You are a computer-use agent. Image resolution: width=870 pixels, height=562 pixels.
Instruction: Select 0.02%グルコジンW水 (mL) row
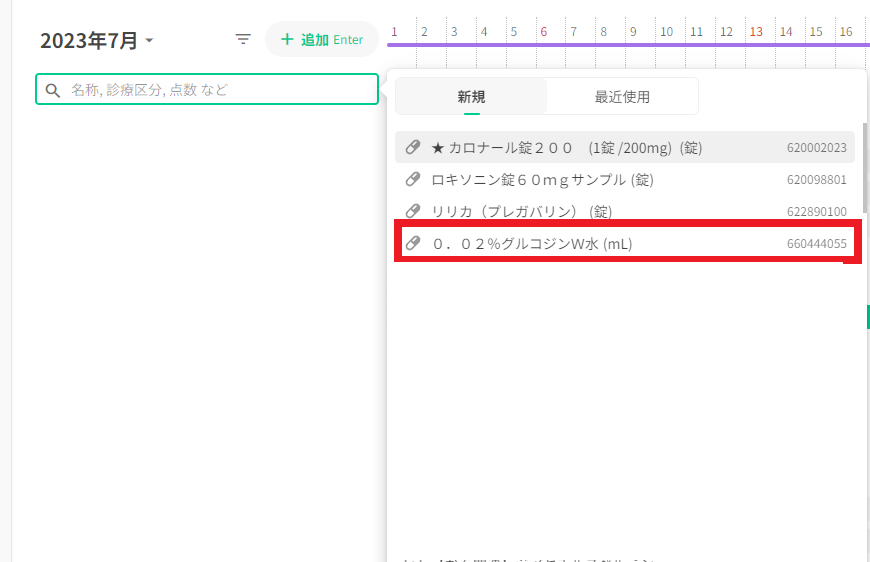[625, 244]
